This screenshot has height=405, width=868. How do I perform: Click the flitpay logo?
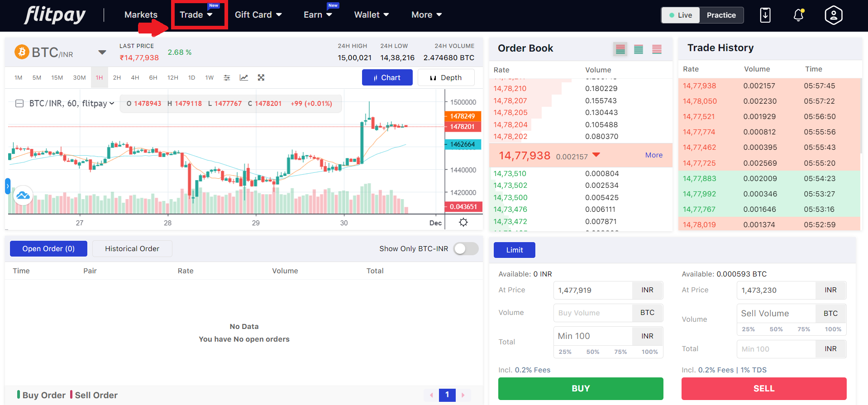coord(55,15)
